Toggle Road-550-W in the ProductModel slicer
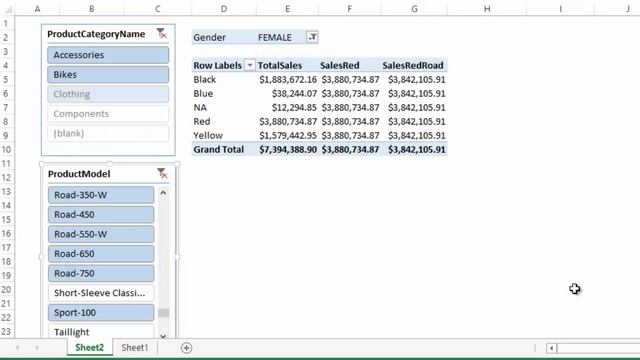640x360 pixels. (101, 234)
